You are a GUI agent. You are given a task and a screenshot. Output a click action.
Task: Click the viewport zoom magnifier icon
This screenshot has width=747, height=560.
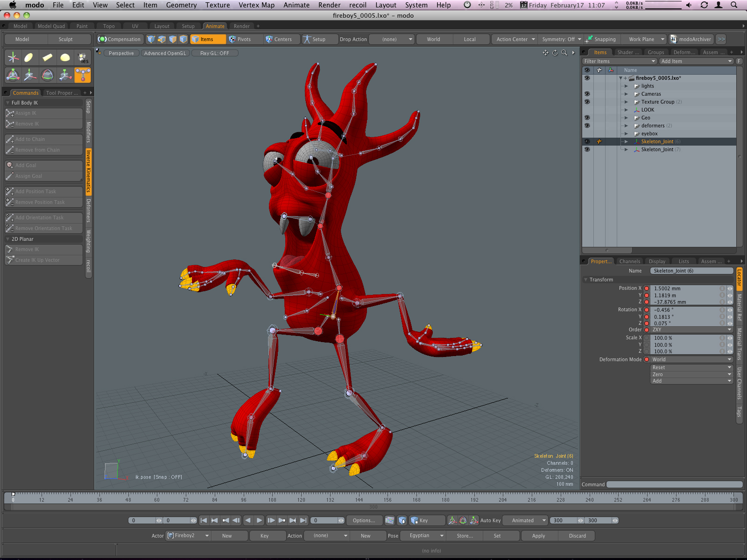(x=564, y=53)
